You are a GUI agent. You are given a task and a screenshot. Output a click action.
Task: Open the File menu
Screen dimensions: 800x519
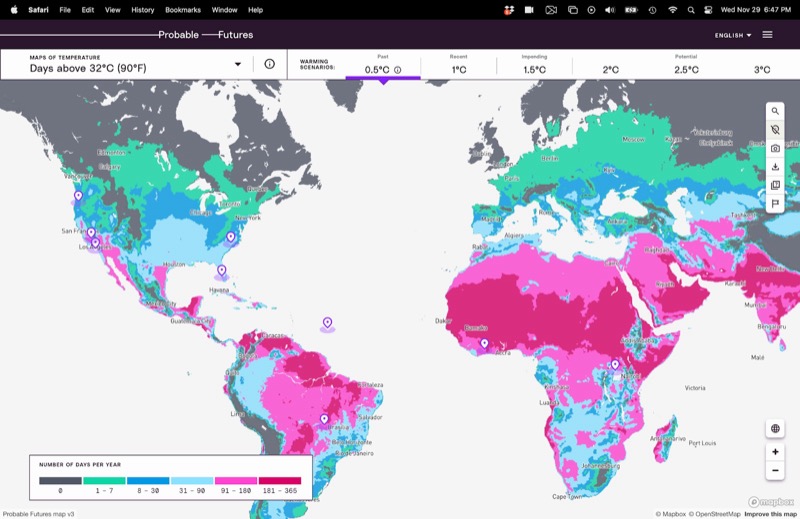(x=65, y=10)
